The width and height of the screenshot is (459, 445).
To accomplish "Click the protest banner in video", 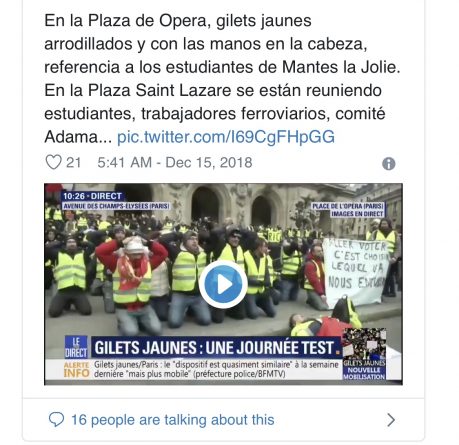I will 357,271.
